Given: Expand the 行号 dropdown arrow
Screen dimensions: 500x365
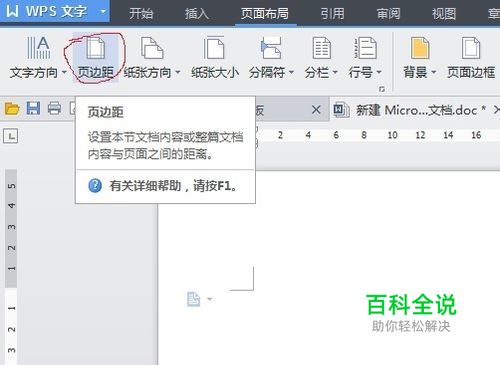Looking at the screenshot, I should pyautogui.click(x=379, y=72).
